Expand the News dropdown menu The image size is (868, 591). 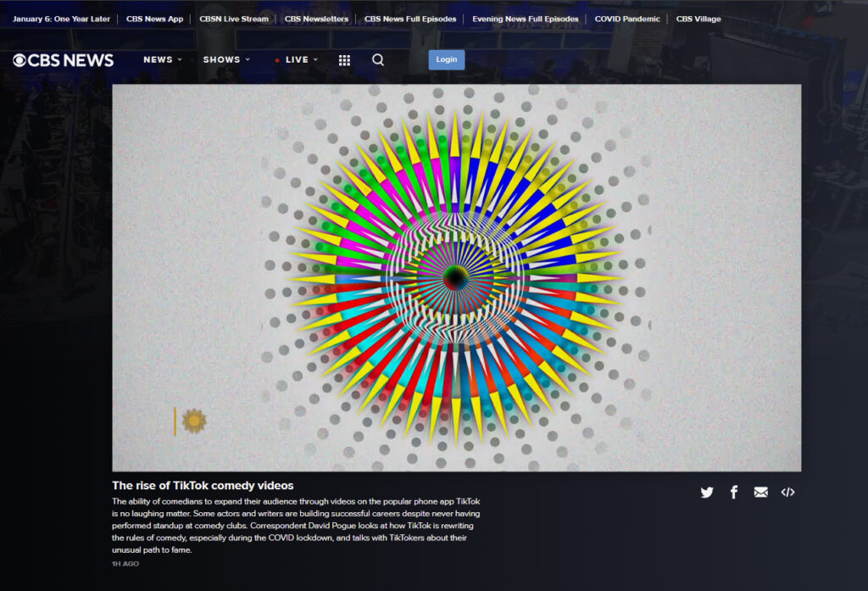pyautogui.click(x=163, y=59)
